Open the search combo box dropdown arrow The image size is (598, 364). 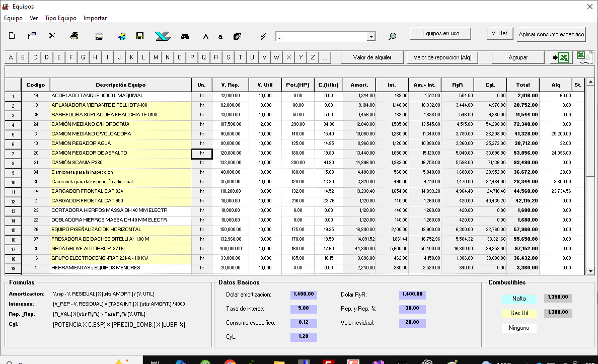[x=371, y=36]
